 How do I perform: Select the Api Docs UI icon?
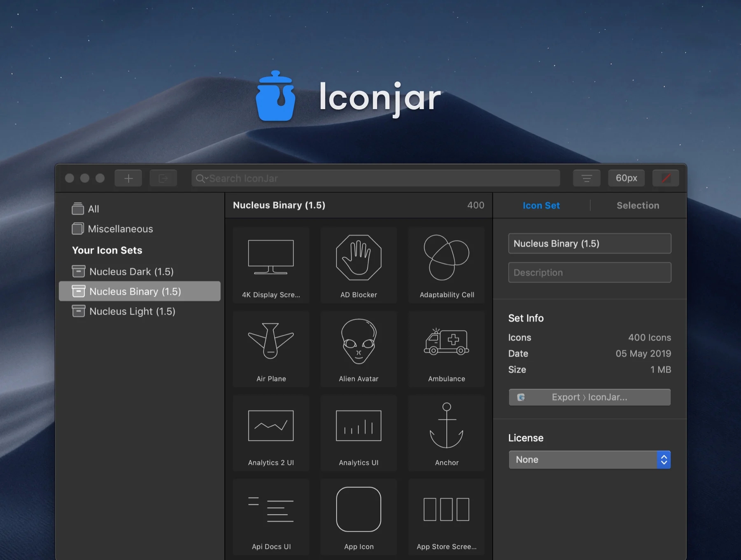[x=271, y=517]
